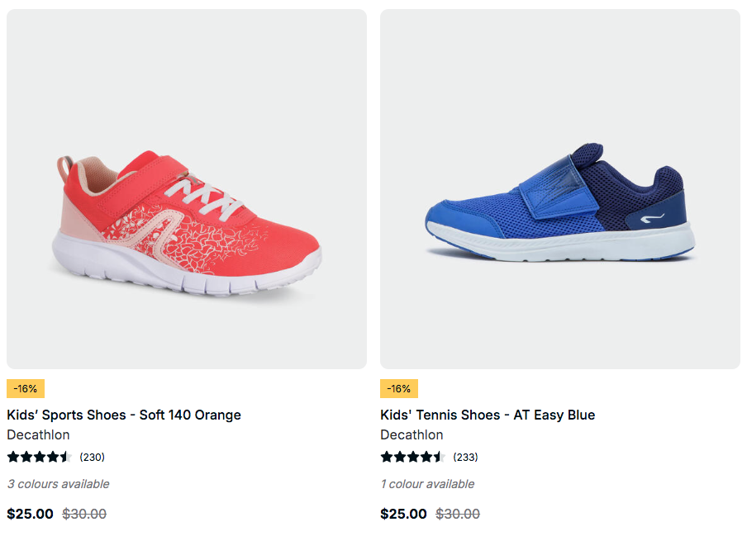Click the Decathlon brand under the blue shoe

tap(412, 434)
